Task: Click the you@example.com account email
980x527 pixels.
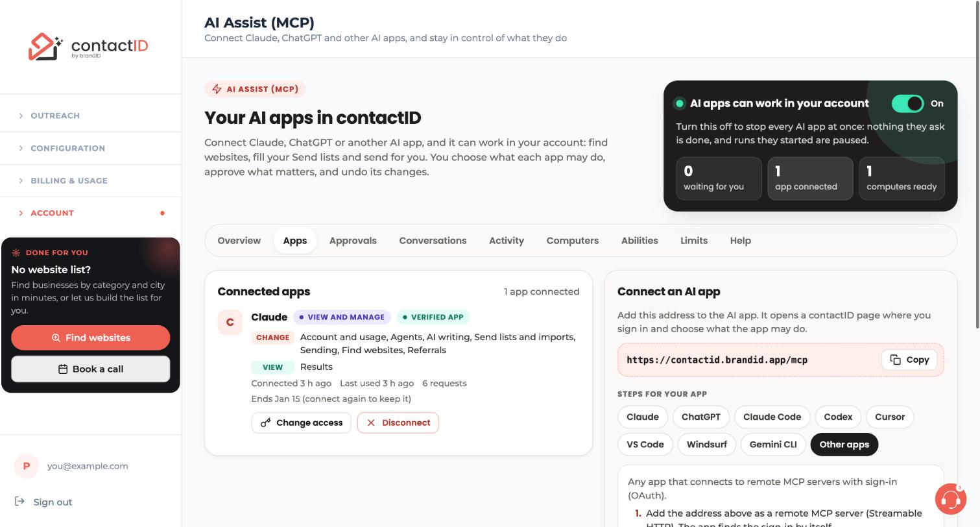Action: point(88,466)
